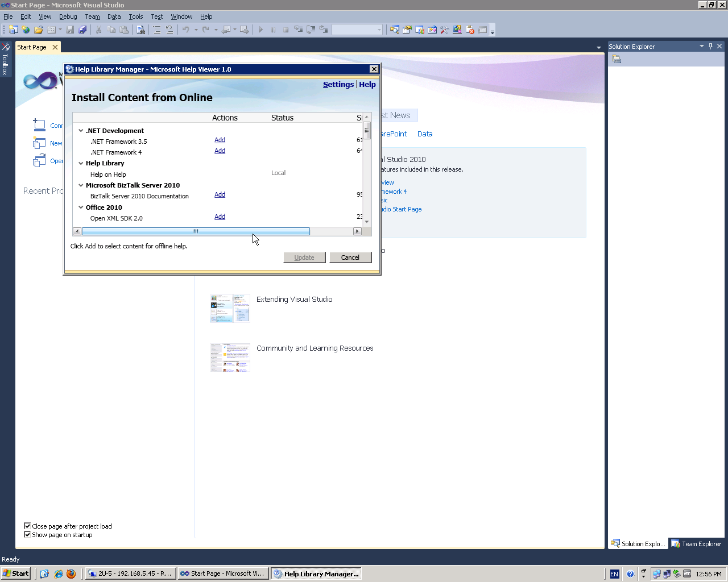This screenshot has height=582, width=728.
Task: Click the Copy toolbar icon
Action: click(111, 30)
